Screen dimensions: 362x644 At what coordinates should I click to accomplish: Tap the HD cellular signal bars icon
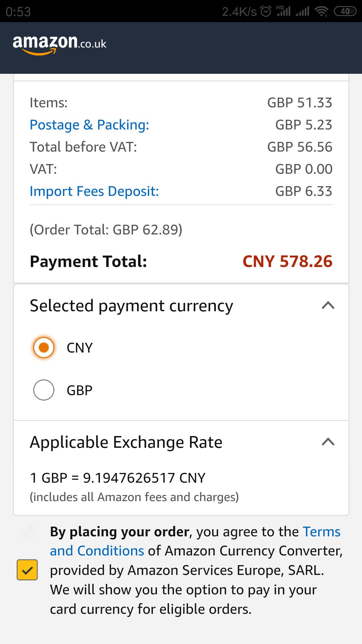click(x=283, y=11)
